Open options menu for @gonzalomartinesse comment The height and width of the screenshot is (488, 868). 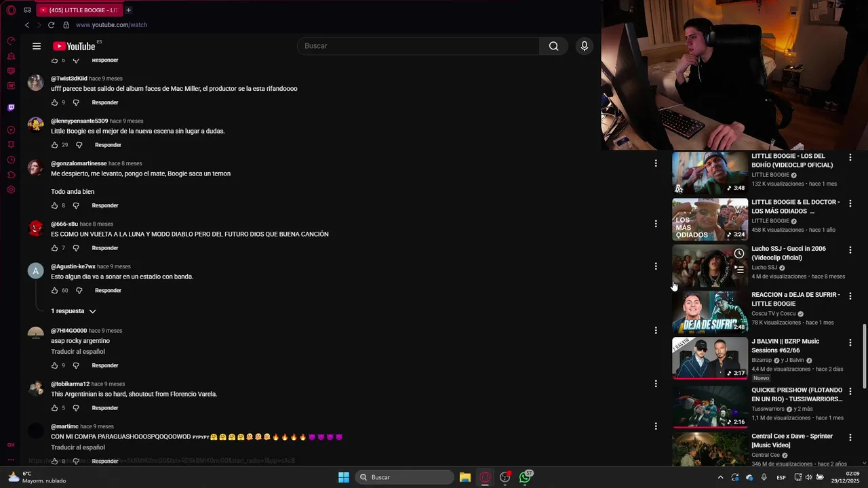(656, 163)
